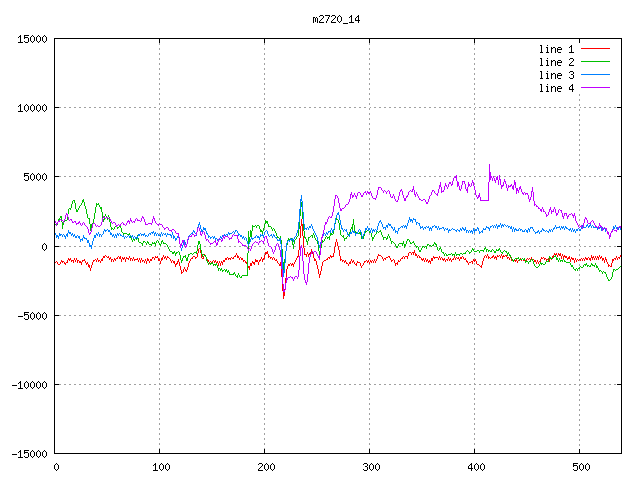
Task: Click the chart title m2720_14
Action: pyautogui.click(x=338, y=19)
